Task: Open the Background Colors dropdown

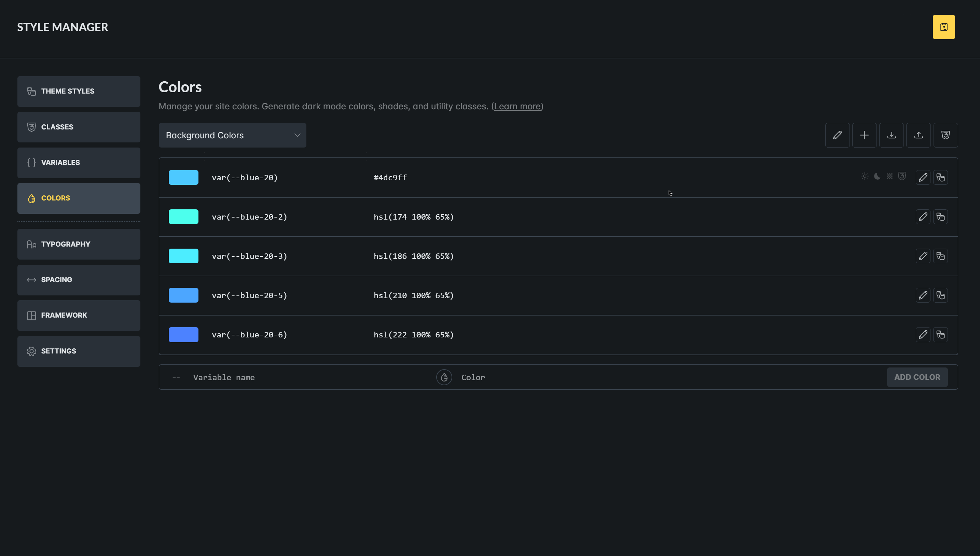Action: [x=232, y=135]
